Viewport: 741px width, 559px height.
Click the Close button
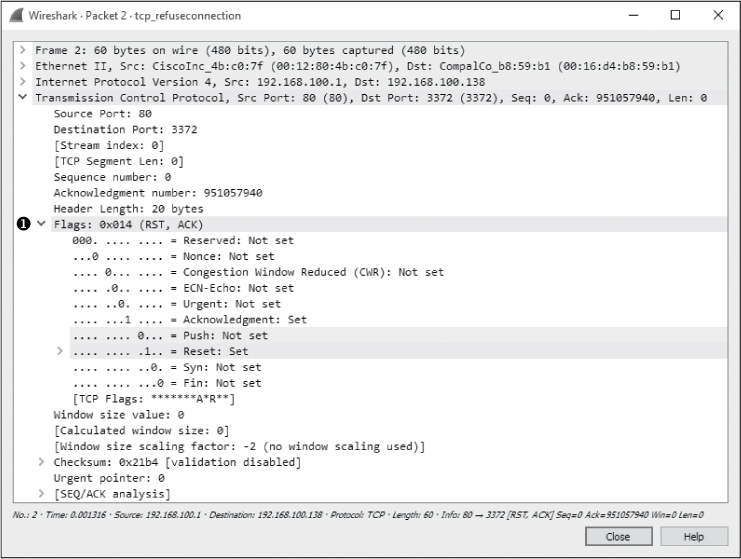619,536
